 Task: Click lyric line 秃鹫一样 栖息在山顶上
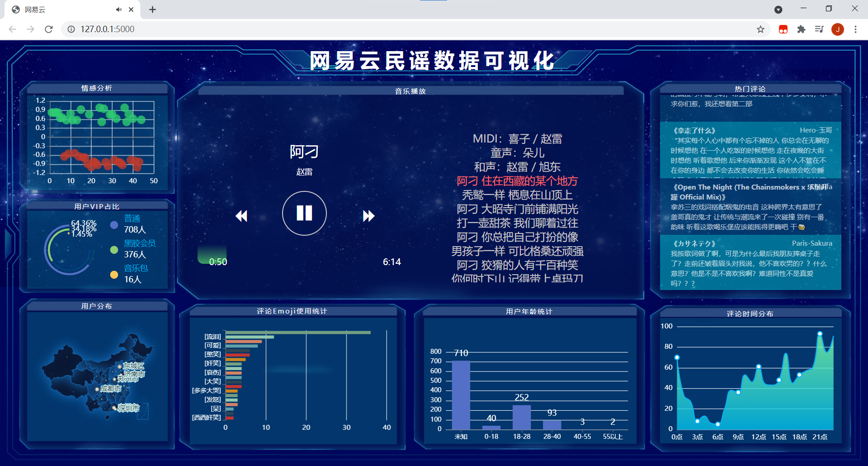pyautogui.click(x=517, y=195)
